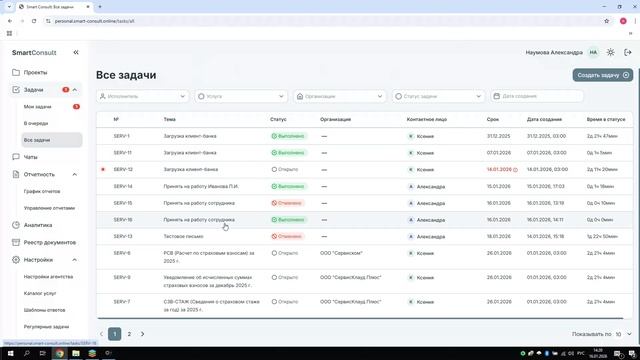
Task: Click the red marker on SERV-12 row
Action: tap(103, 169)
